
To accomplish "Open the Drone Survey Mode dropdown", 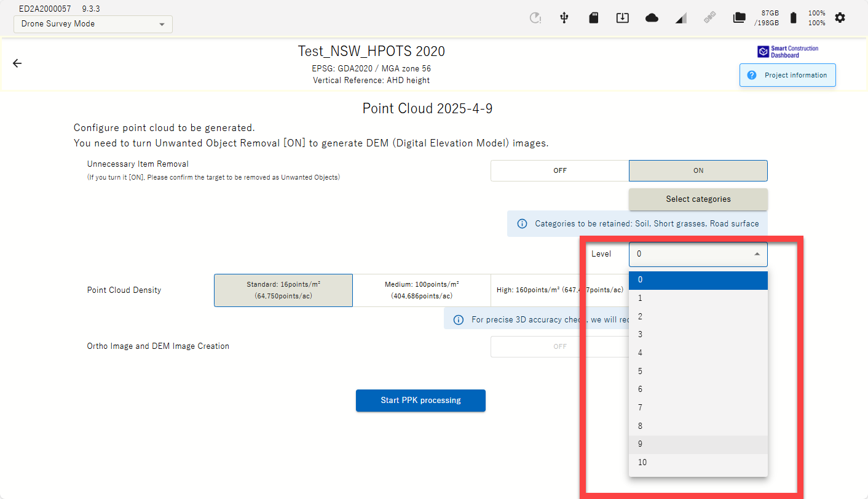I will 93,24.
